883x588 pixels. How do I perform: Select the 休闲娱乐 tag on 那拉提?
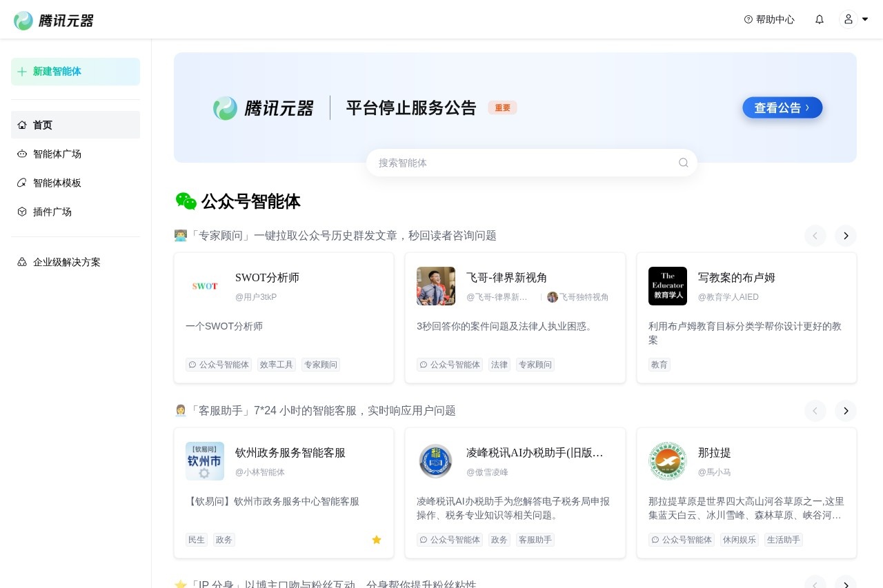tap(740, 540)
